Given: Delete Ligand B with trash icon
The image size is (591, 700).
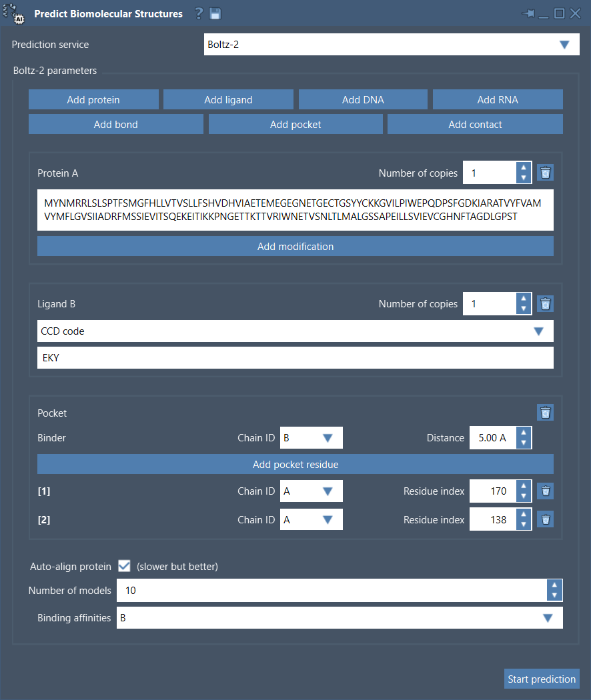Looking at the screenshot, I should coord(545,304).
